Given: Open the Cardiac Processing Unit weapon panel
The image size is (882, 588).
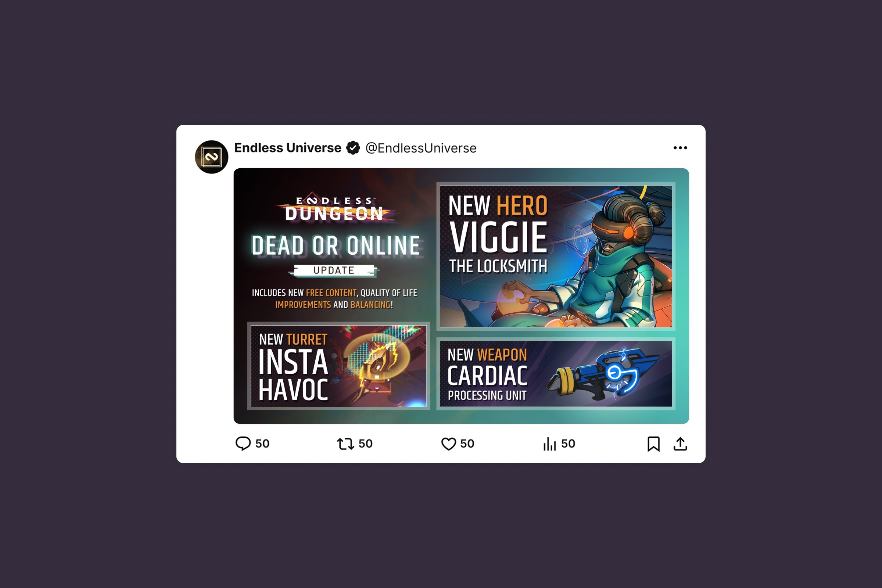Looking at the screenshot, I should (x=556, y=373).
